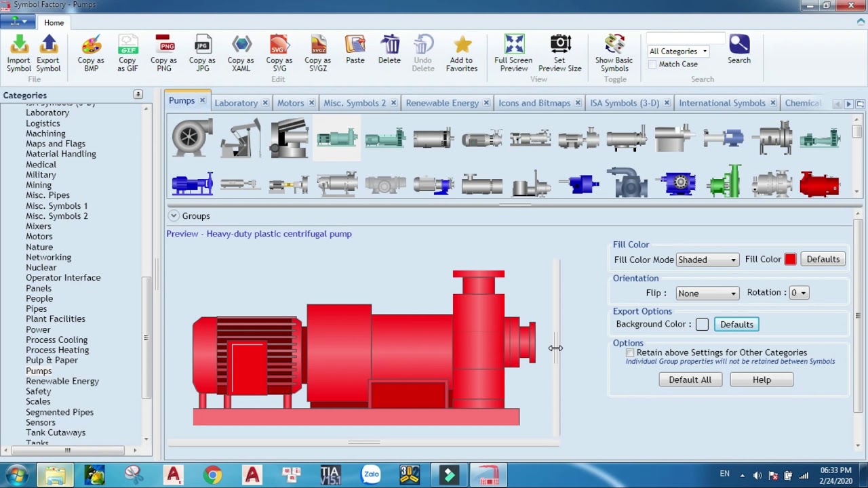Switch to the Laboratory tab
Viewport: 868px width, 488px height.
tap(236, 103)
